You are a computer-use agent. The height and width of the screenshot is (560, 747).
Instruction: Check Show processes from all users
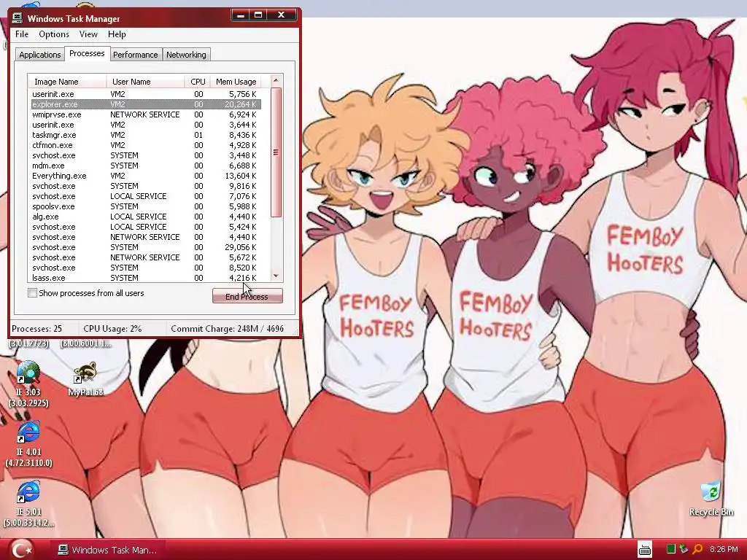pos(32,293)
